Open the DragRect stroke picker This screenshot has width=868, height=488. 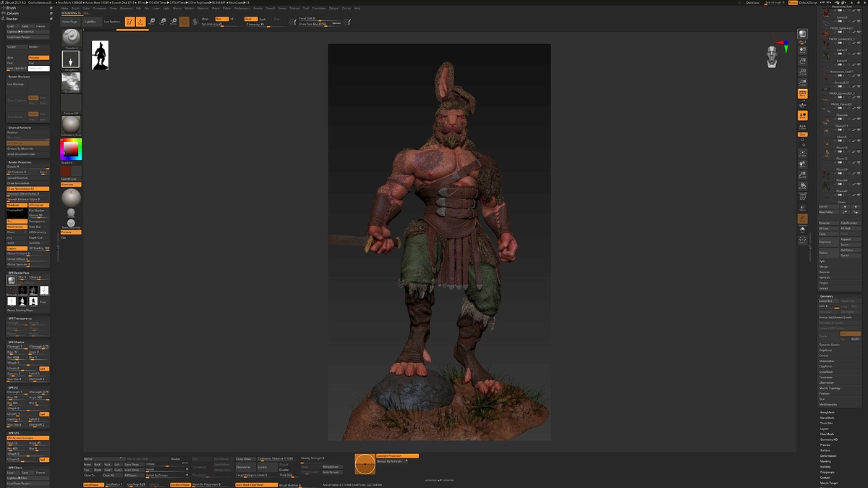click(71, 59)
